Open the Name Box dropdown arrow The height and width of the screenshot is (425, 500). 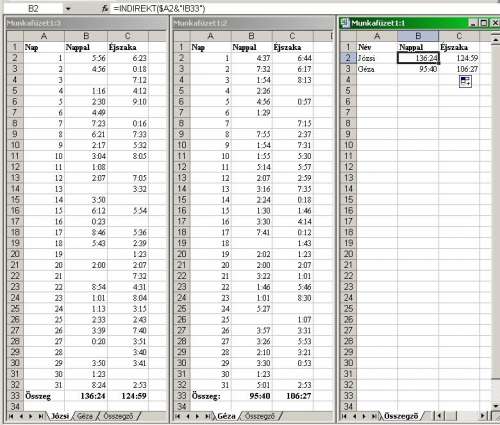coord(68,9)
